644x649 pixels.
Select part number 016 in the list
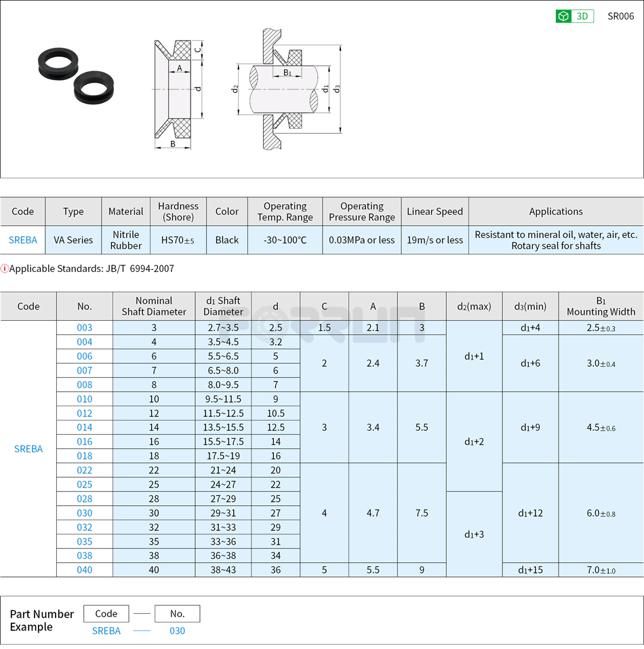84,441
